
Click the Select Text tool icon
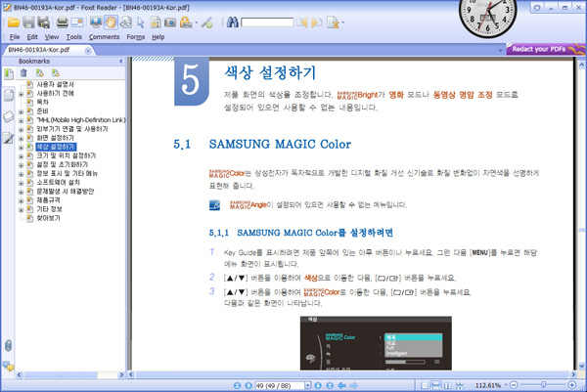(156, 22)
